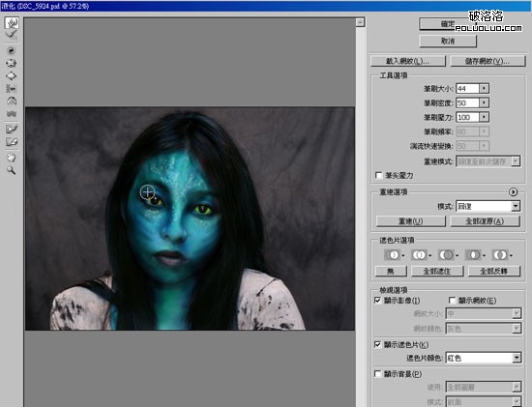Enable the 顯示網紋 show mesh checkbox
Image resolution: width=532 pixels, height=407 pixels.
[x=452, y=300]
